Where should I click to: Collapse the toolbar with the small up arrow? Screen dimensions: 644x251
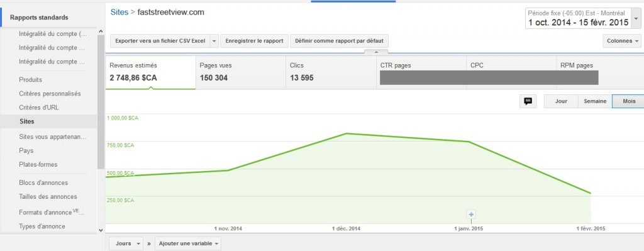tap(375, 52)
